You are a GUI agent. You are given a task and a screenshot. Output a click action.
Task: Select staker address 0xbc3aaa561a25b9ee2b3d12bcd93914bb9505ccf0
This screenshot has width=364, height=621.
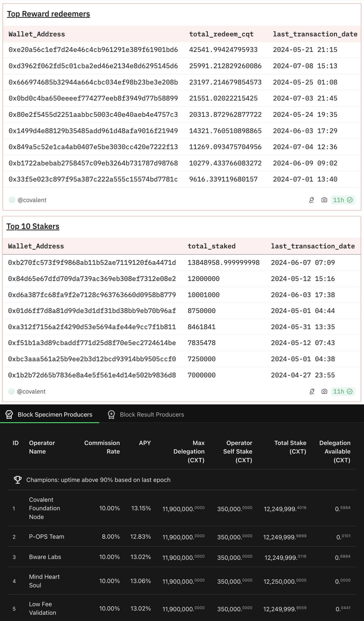pyautogui.click(x=92, y=359)
